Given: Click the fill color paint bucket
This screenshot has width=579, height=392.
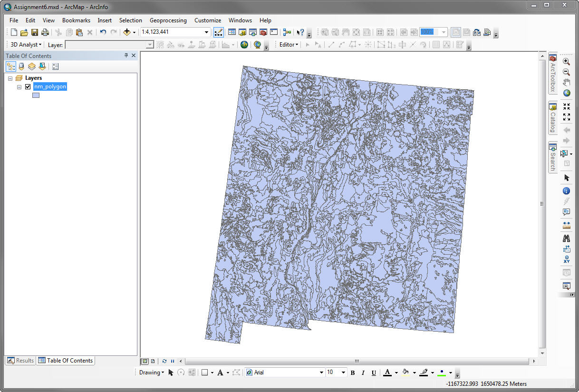Looking at the screenshot, I should 405,373.
